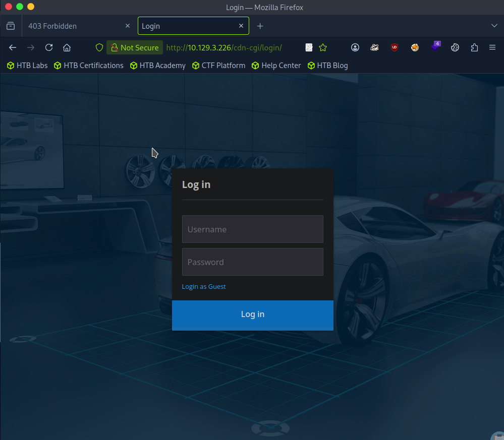Open the uBlock Origin extension
The image size is (504, 440).
tap(395, 47)
